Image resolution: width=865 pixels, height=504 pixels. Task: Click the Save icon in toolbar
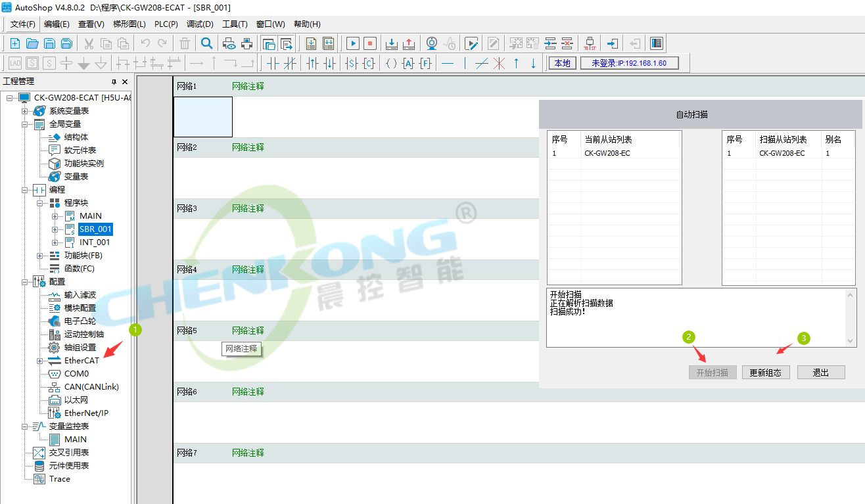click(x=49, y=43)
